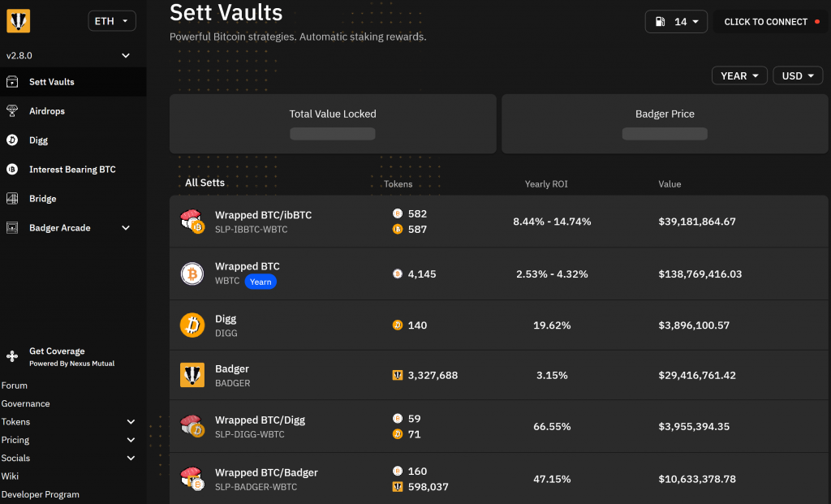Click the Tokens column header
This screenshot has width=831, height=504.
[x=398, y=184]
